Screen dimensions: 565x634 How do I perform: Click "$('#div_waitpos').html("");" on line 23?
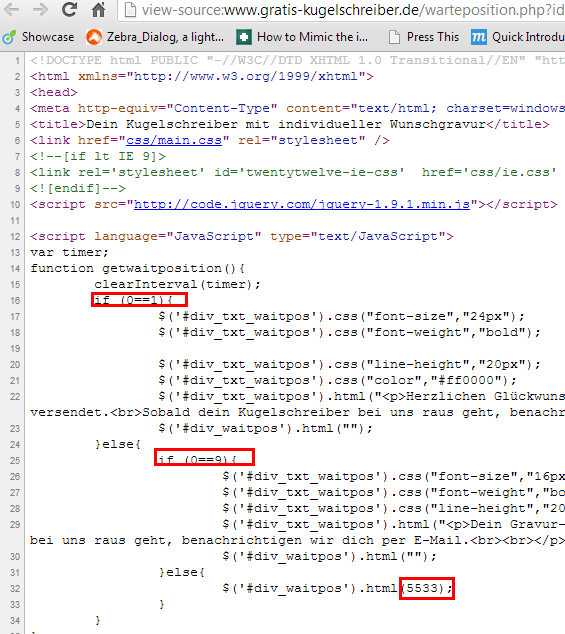click(x=266, y=428)
